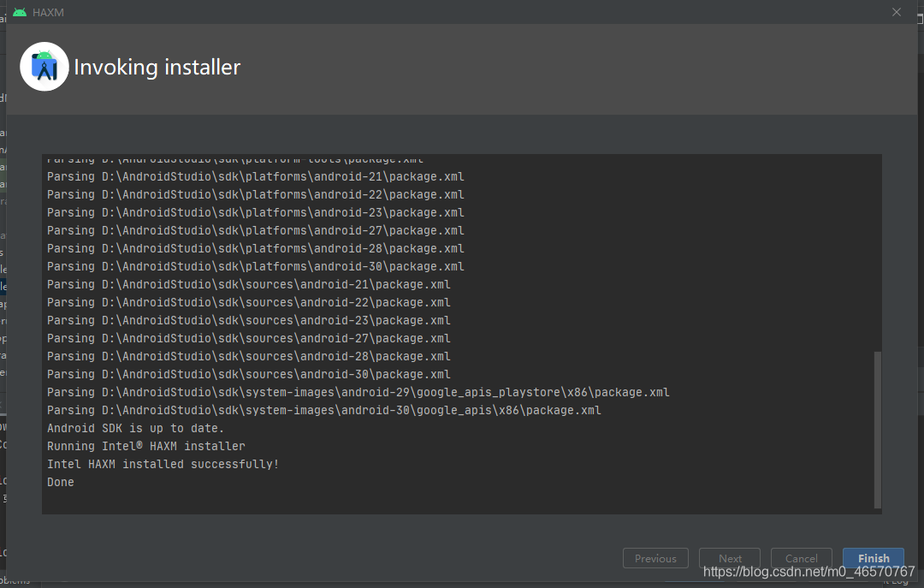The height and width of the screenshot is (588, 924).
Task: Select sources\android-27 package.xml log line
Action: (x=249, y=339)
